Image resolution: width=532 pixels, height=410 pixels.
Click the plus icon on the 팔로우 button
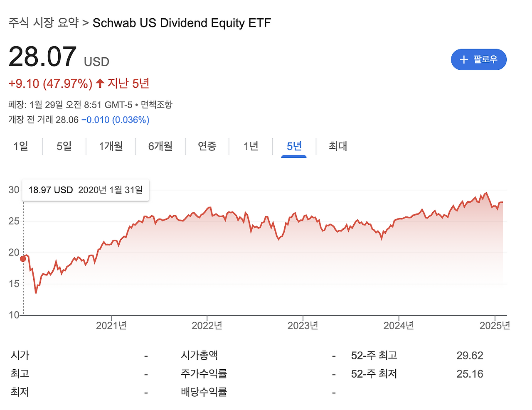(463, 59)
